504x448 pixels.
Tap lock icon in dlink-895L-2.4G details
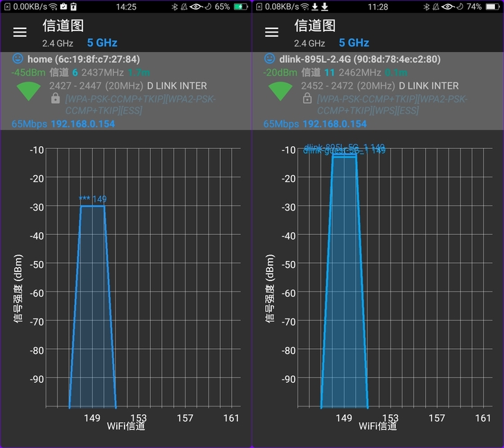point(307,98)
